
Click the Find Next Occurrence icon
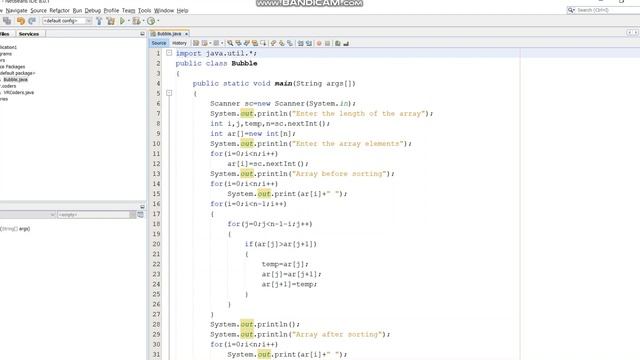pyautogui.click(x=247, y=43)
